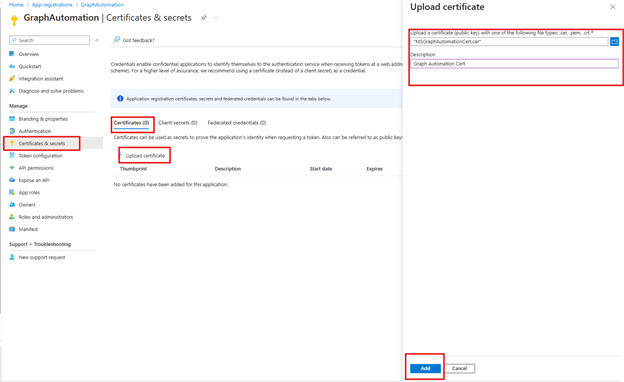Open Integration assistant menu item
The image size is (624, 382).
41,79
